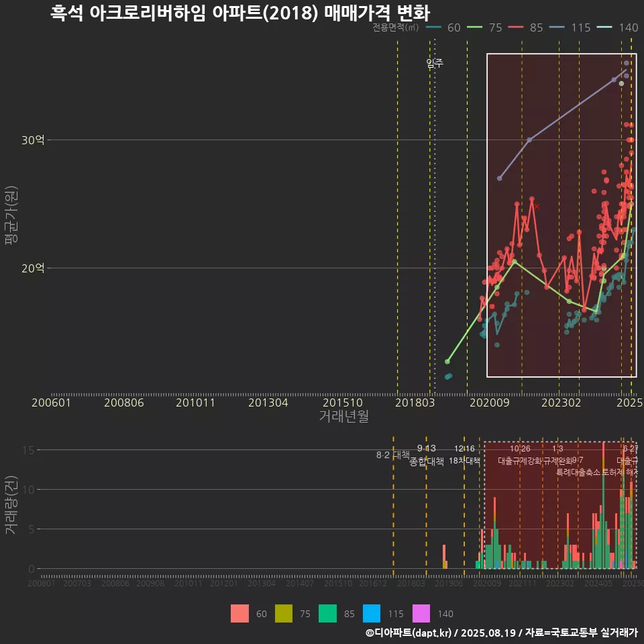This screenshot has height=644, width=644.
Task: Click the 201407 label on volume chart x-axis
Action: pyautogui.click(x=300, y=583)
